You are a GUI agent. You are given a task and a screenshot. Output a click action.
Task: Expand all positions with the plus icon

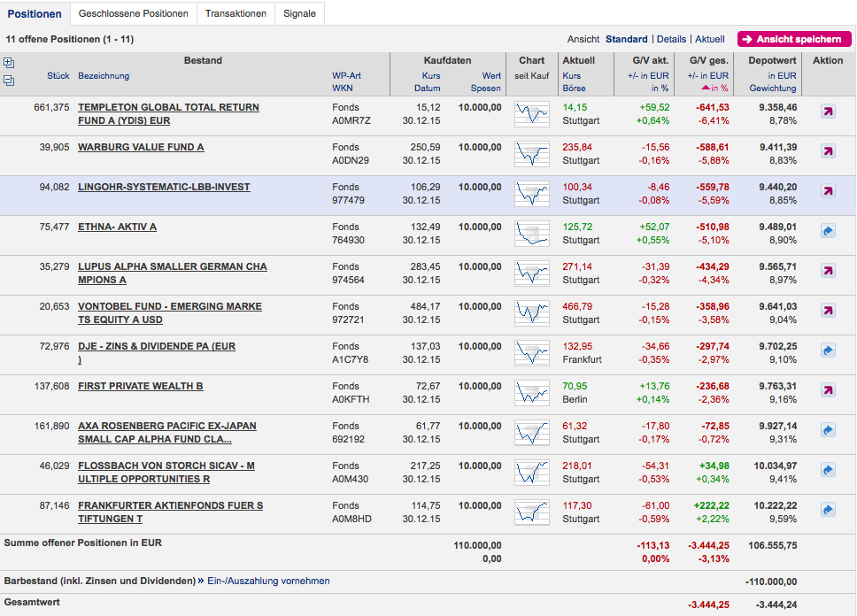click(x=9, y=63)
